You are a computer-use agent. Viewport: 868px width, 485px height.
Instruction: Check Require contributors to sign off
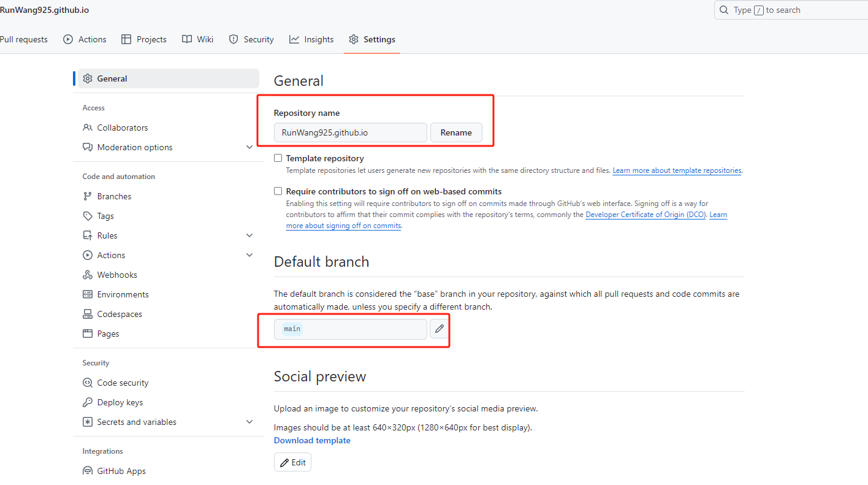point(278,191)
